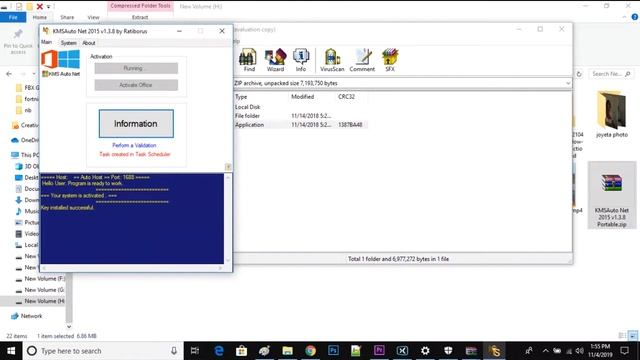Open the File tab in Explorer ribbon
Viewport: 640px width, 360px height.
tap(13, 17)
